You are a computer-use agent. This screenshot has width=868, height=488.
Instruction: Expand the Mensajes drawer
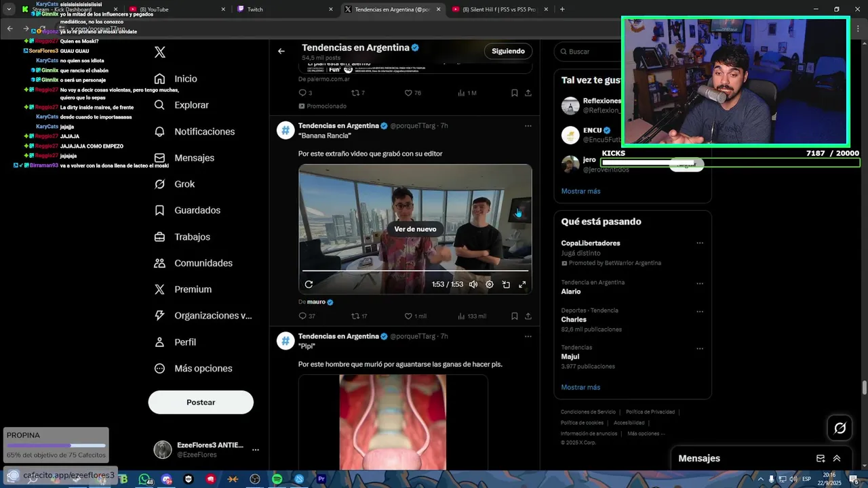point(837,458)
